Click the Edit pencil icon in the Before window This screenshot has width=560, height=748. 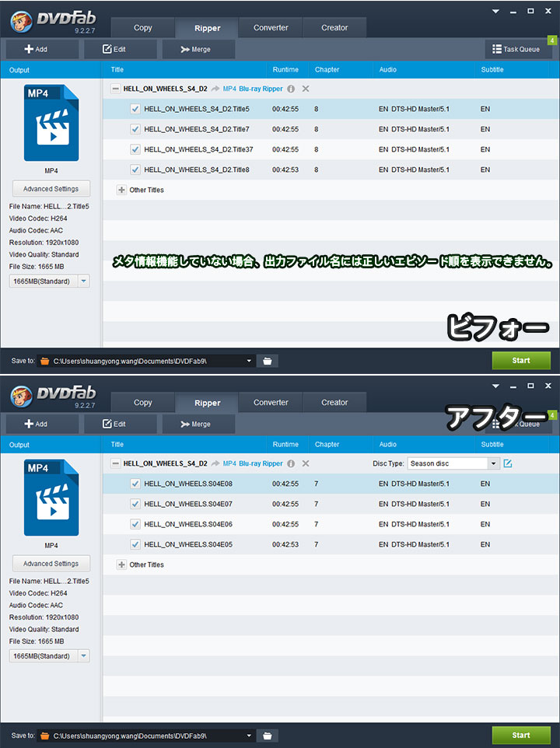point(107,49)
